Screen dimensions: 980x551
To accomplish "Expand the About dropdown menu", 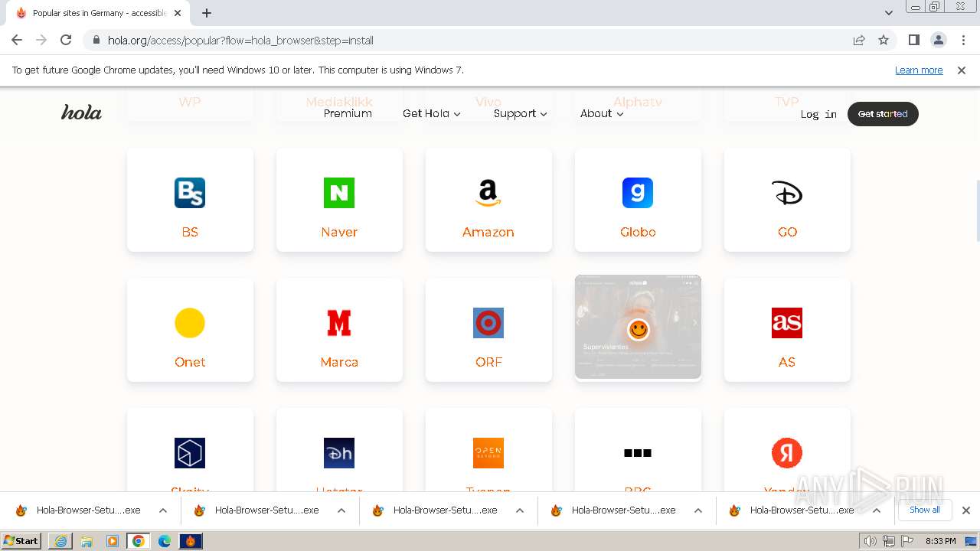I will pyautogui.click(x=602, y=113).
